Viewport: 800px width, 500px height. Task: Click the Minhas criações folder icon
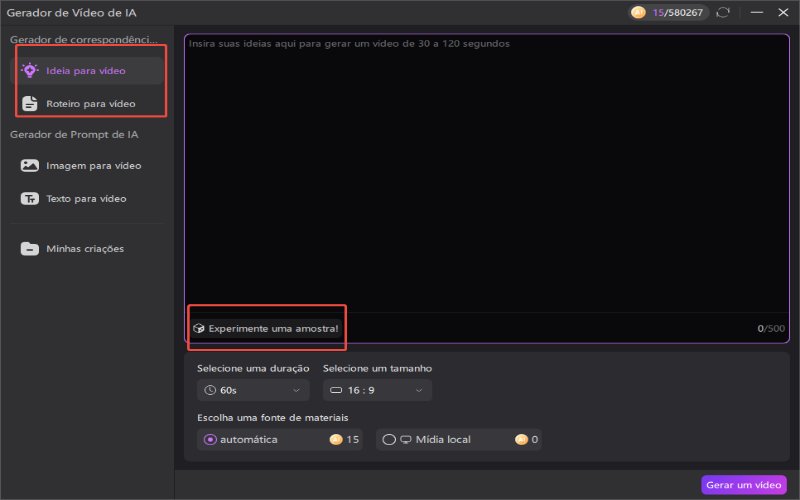29,249
